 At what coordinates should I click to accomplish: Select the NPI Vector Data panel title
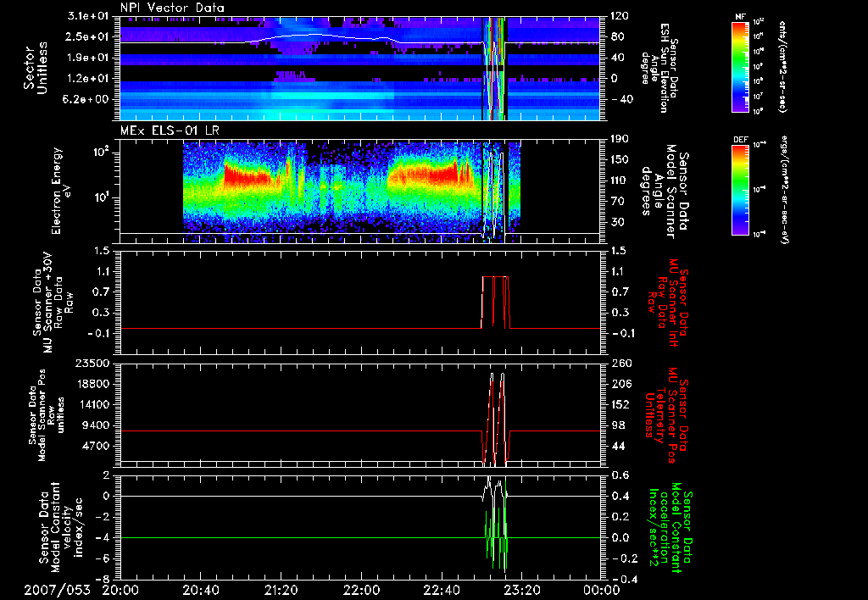pyautogui.click(x=173, y=8)
